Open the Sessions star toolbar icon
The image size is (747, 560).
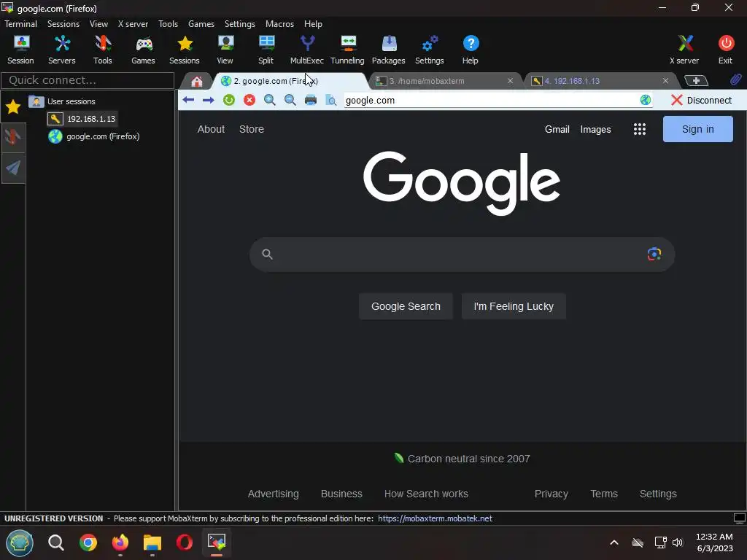click(185, 50)
